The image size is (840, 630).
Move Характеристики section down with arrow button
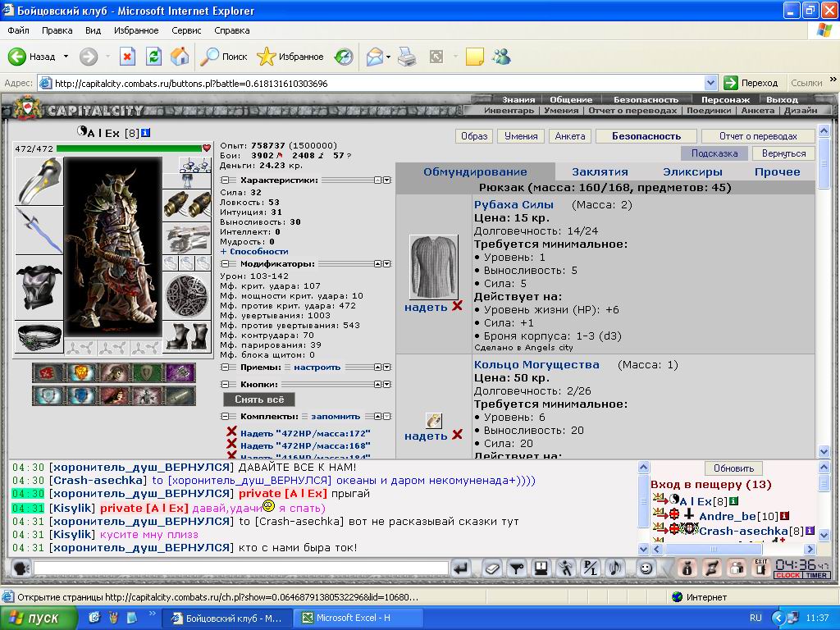(387, 180)
